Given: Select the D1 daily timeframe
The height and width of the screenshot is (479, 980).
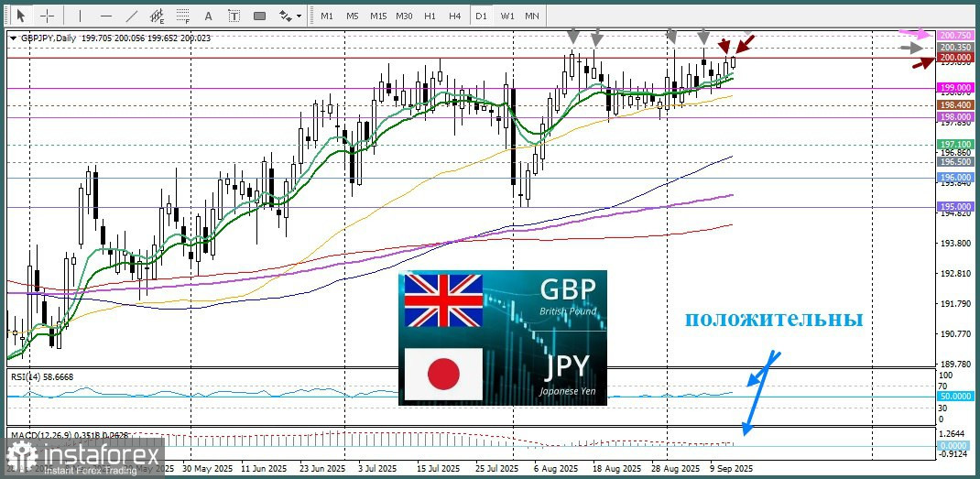Looking at the screenshot, I should pyautogui.click(x=481, y=16).
